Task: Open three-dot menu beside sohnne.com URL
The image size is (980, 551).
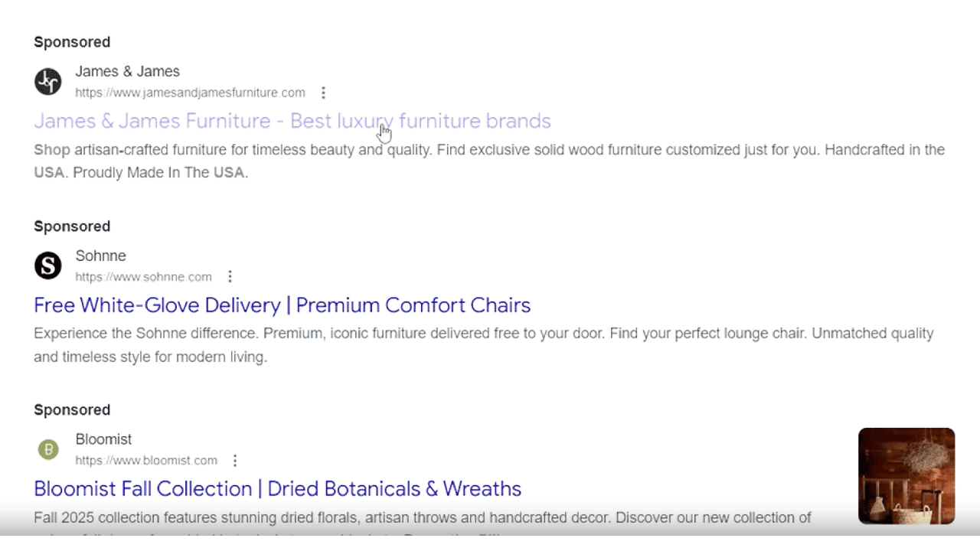Action: (x=230, y=276)
